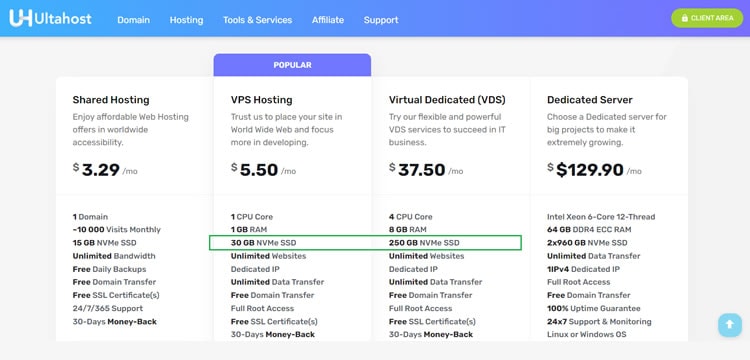Click 'Intel Xeon 6-Core 12-Thread' feature

(x=601, y=217)
